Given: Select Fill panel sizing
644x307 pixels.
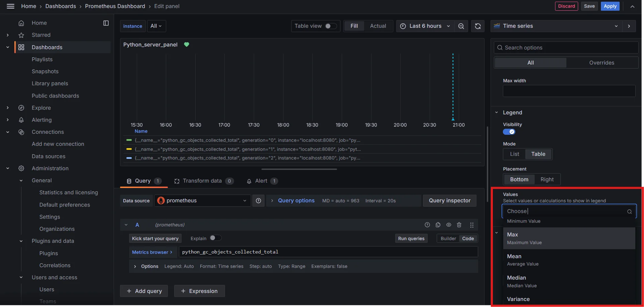Looking at the screenshot, I should tap(354, 26).
